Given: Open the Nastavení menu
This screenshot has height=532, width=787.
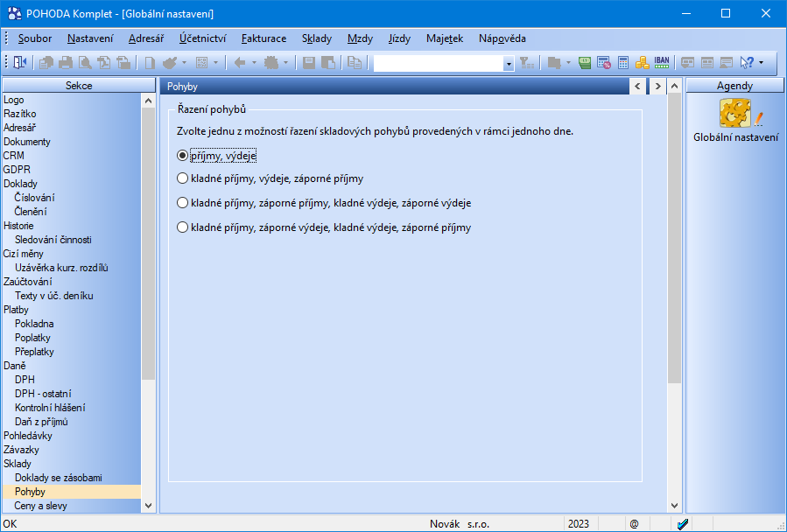Looking at the screenshot, I should coord(90,38).
